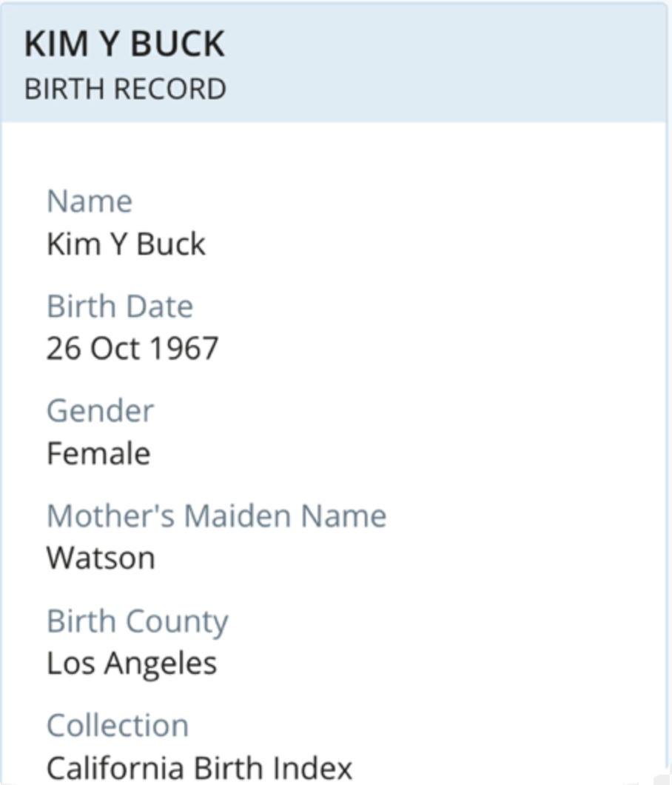Select the Female gender value
This screenshot has height=785, width=672.
coord(98,453)
